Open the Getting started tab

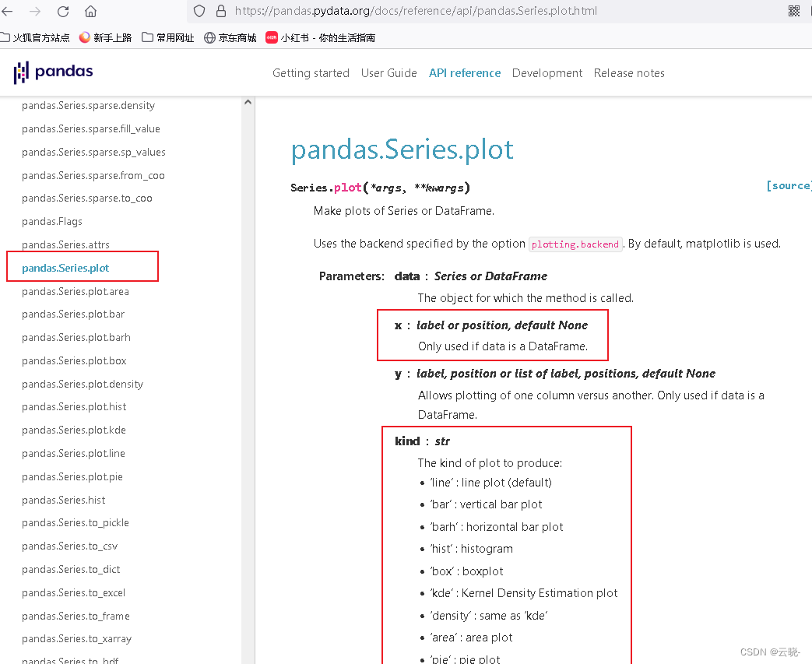click(311, 73)
